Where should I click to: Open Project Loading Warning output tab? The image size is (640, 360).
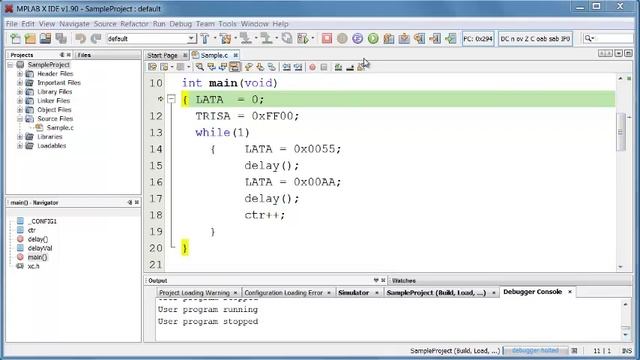click(194, 293)
